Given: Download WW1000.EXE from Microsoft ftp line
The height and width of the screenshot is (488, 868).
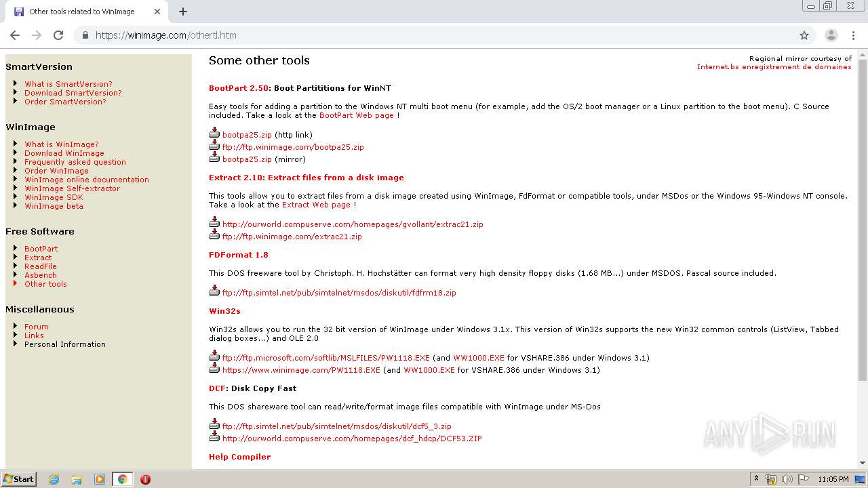Looking at the screenshot, I should pyautogui.click(x=479, y=358).
